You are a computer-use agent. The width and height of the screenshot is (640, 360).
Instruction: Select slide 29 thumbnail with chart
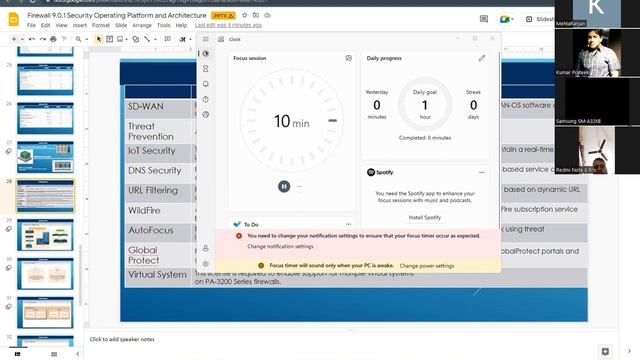pyautogui.click(x=45, y=235)
